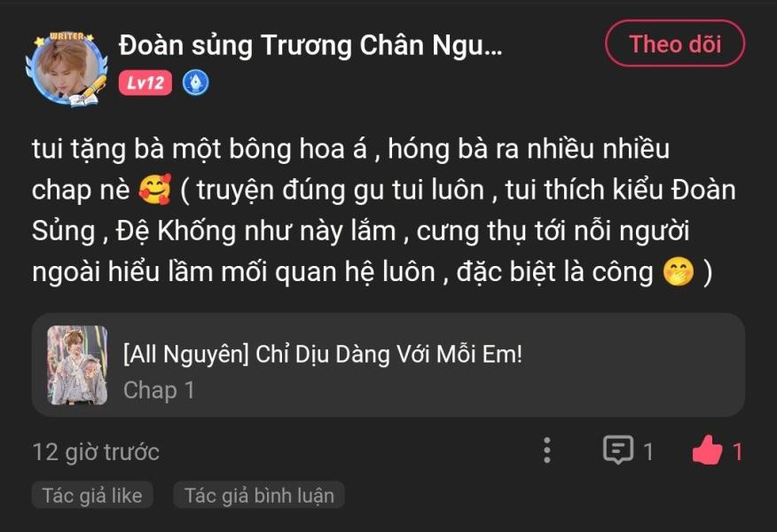Tap the hand-over-mouth emoji in comment
The image size is (777, 532).
tap(679, 271)
